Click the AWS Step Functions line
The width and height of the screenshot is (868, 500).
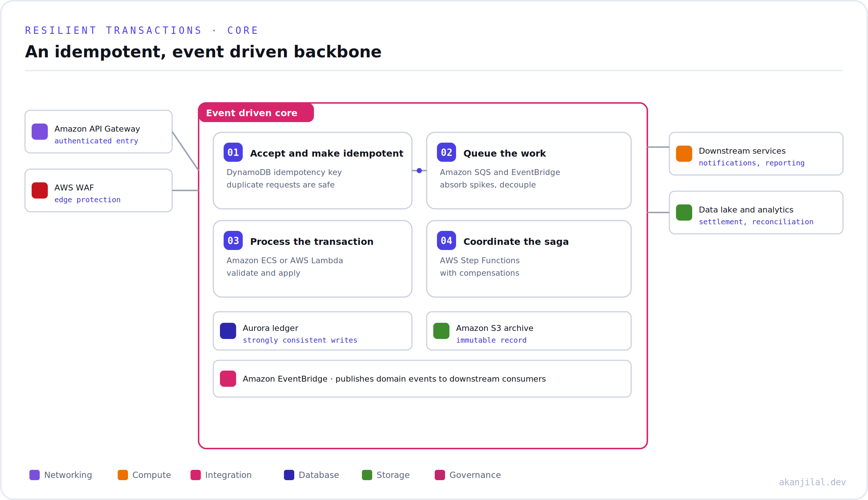480,260
